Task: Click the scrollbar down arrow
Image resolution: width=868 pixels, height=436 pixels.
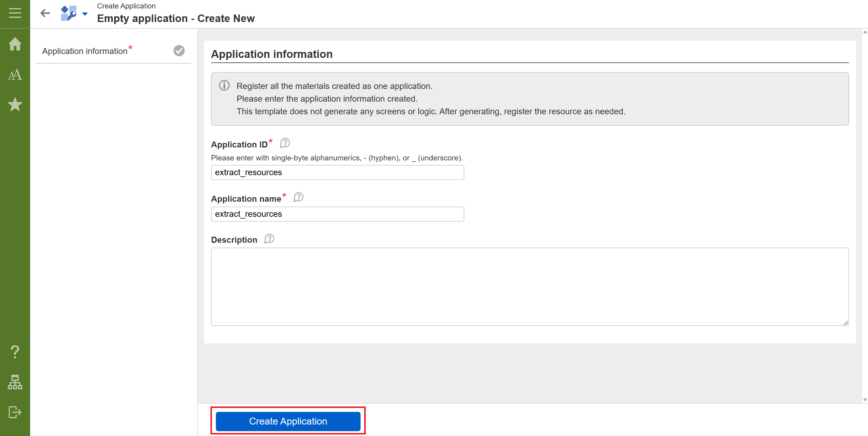Action: pyautogui.click(x=865, y=400)
